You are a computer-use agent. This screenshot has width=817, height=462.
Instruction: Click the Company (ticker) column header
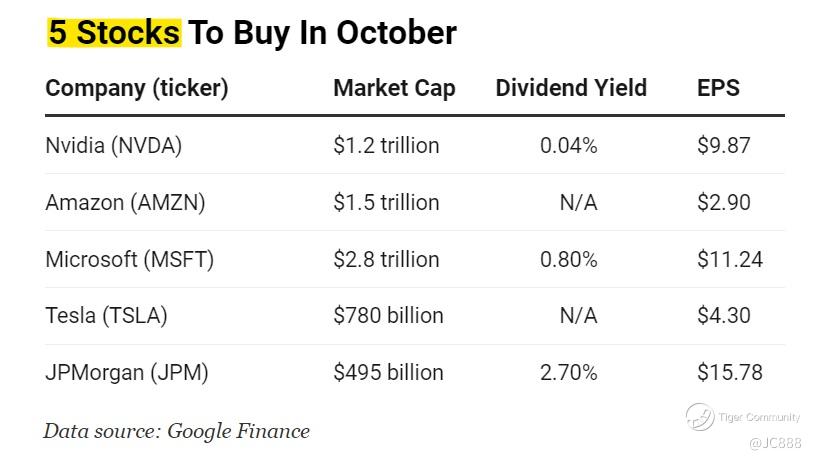[x=137, y=88]
